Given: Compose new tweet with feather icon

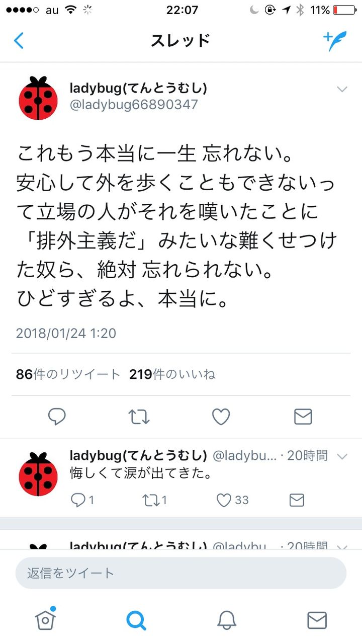Looking at the screenshot, I should (335, 41).
